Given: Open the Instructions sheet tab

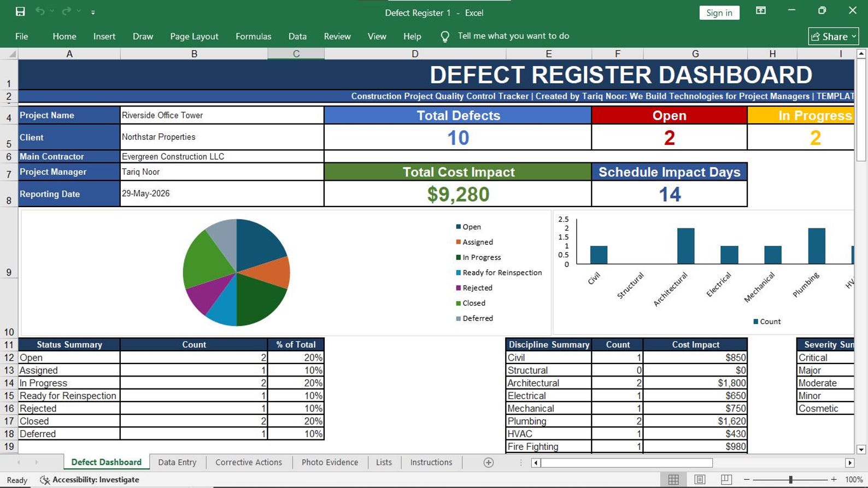Looking at the screenshot, I should [x=431, y=462].
